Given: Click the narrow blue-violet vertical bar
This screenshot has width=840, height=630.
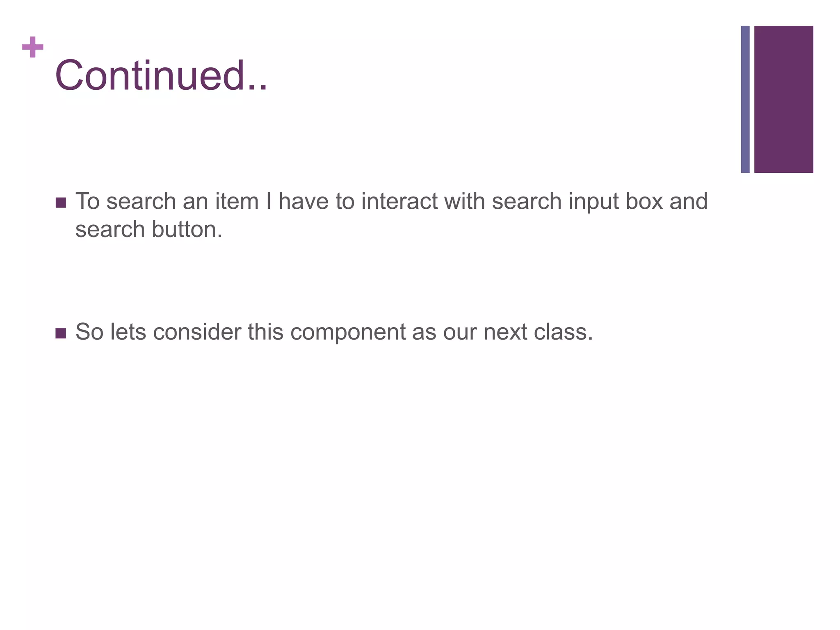Looking at the screenshot, I should point(745,99).
